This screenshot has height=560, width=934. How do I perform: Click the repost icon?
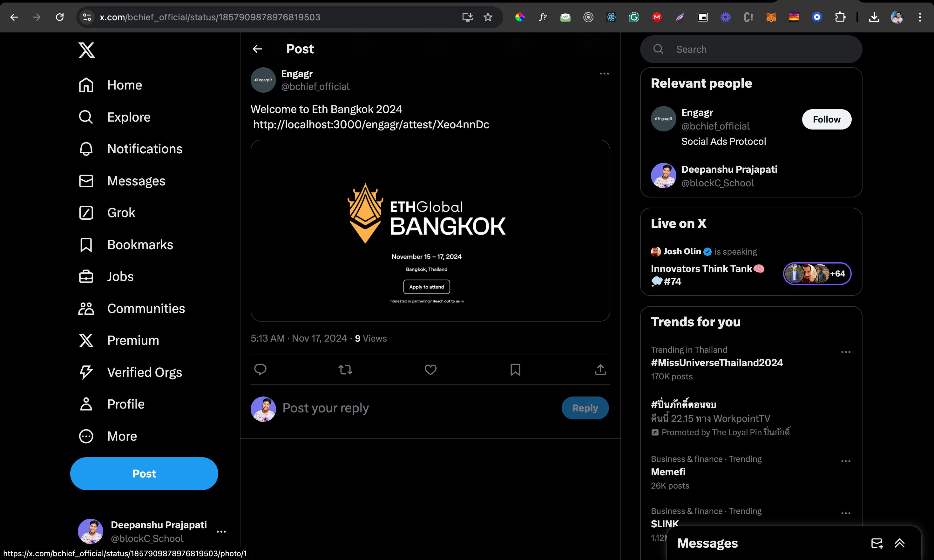pyautogui.click(x=345, y=370)
